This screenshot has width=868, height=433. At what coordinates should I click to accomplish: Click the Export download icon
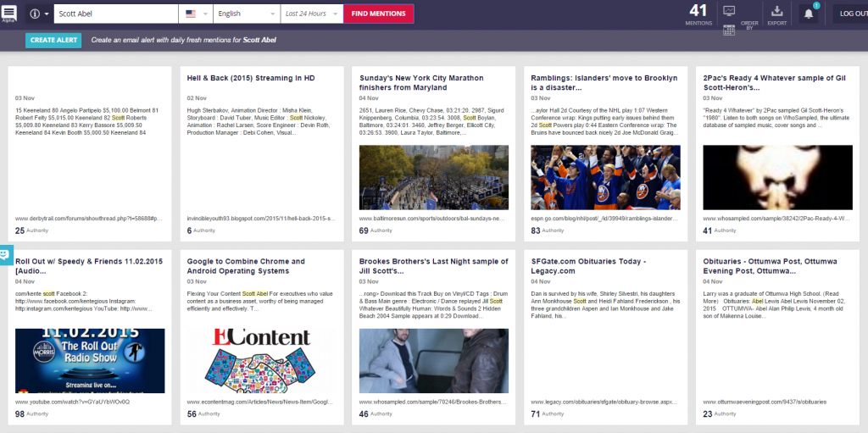[776, 11]
